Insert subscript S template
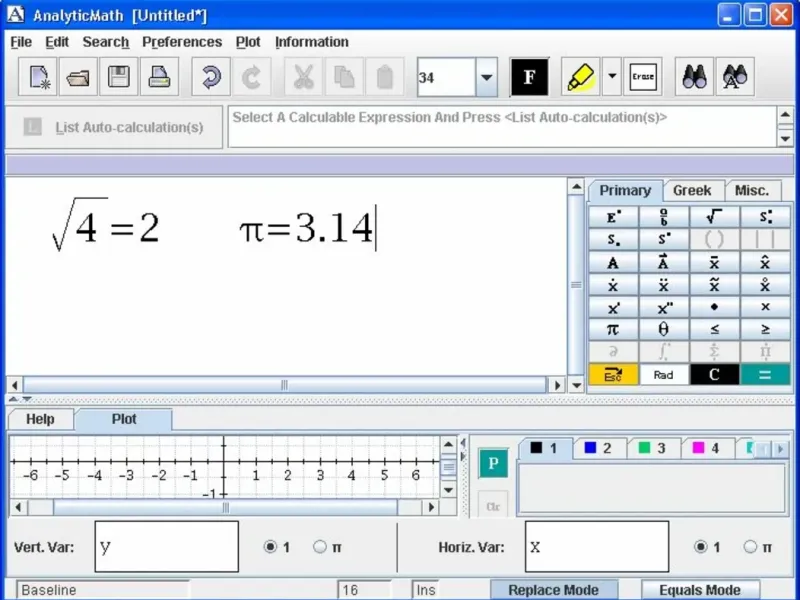The width and height of the screenshot is (800, 600). (613, 239)
